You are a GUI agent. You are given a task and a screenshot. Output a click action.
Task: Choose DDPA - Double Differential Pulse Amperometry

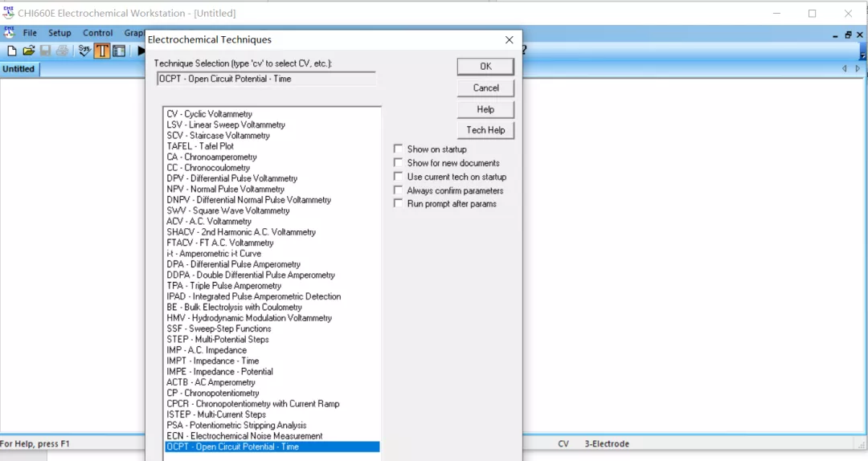[251, 275]
